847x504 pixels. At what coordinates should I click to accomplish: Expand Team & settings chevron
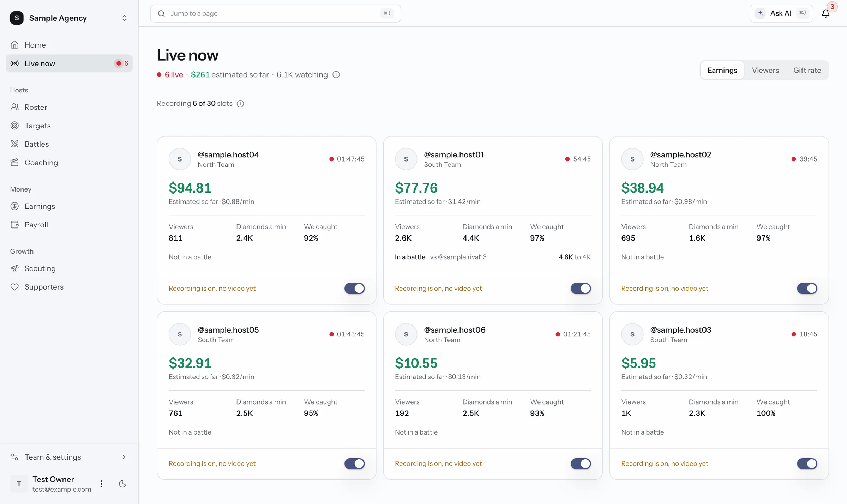[124, 457]
